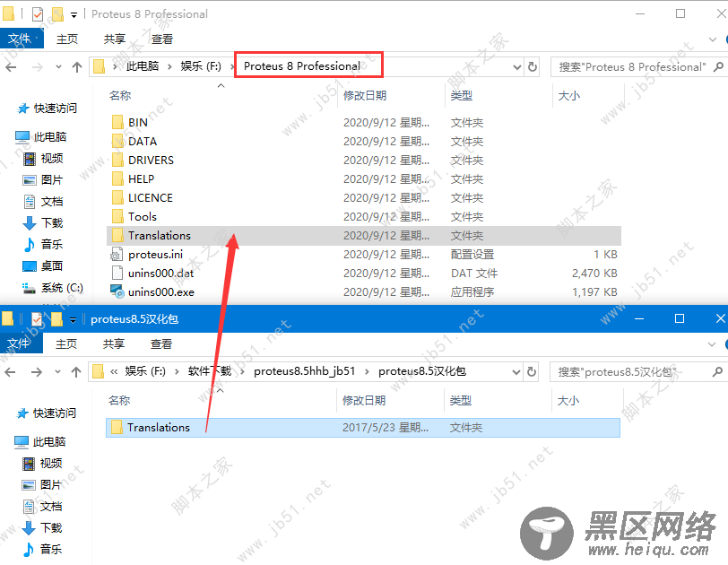
Task: Select 此电脑 in the proteus8.5汉化包 window sidebar
Action: tap(40, 441)
